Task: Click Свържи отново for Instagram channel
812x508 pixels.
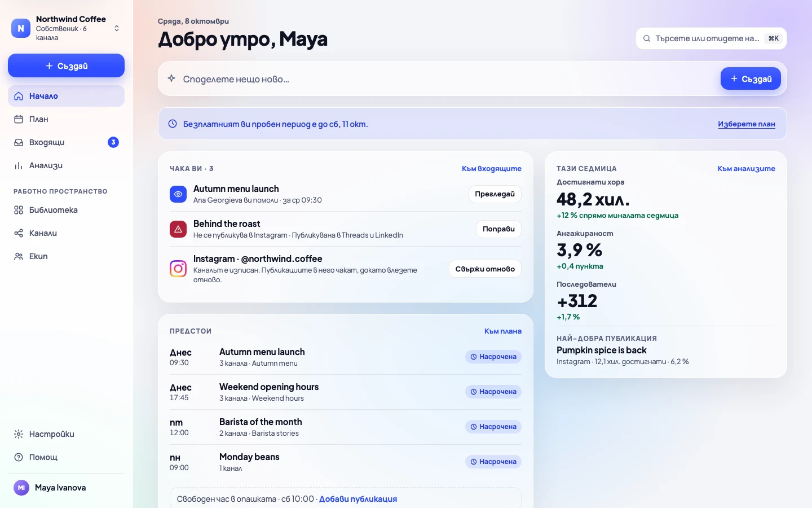Action: click(485, 269)
